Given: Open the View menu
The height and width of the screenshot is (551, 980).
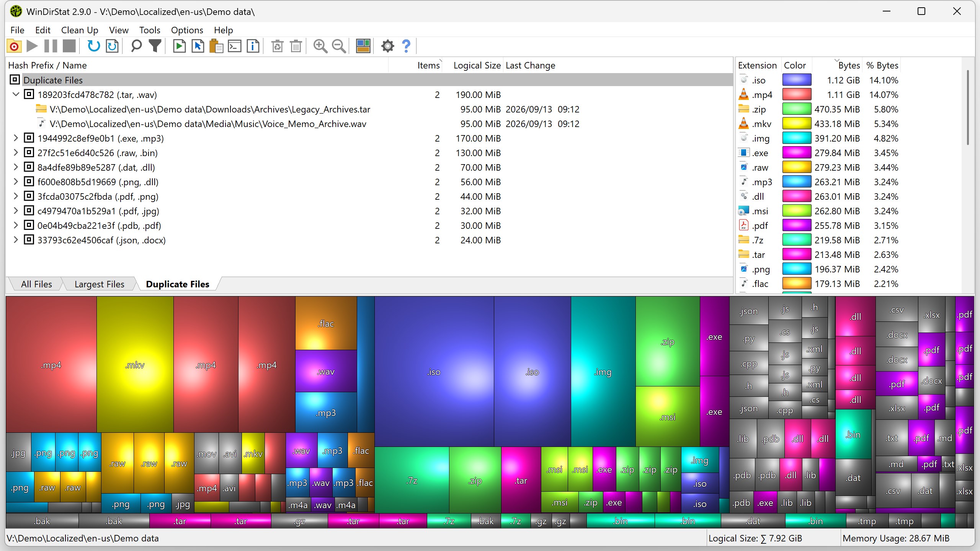Looking at the screenshot, I should click(119, 30).
